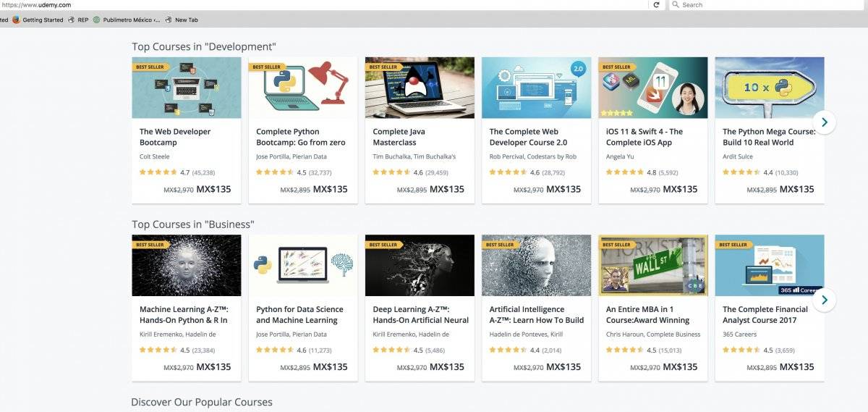Open the Complete Java Masterclass laptop thumbnail

coord(420,88)
